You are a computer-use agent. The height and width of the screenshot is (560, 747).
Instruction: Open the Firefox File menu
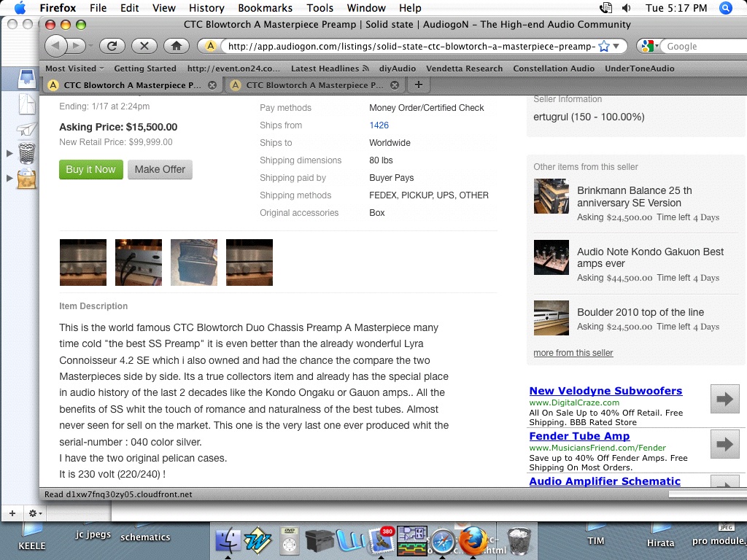98,8
